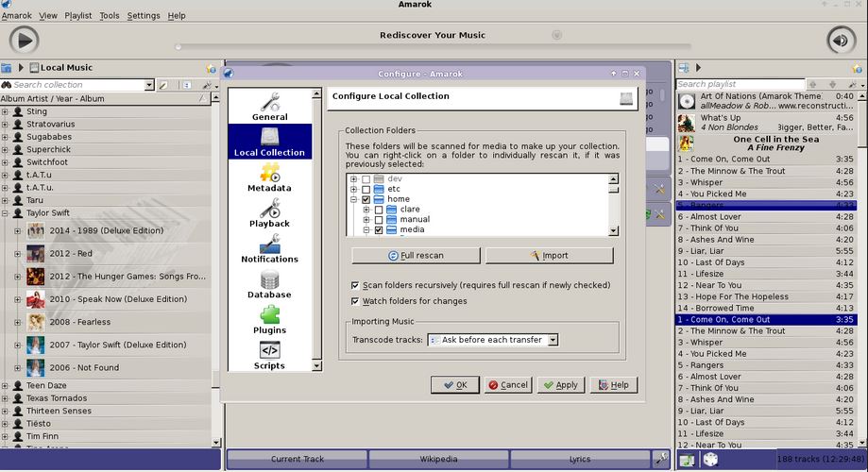Screen dimensions: 868x472
Task: Click the edit filter pencil icon
Action: coord(163,85)
